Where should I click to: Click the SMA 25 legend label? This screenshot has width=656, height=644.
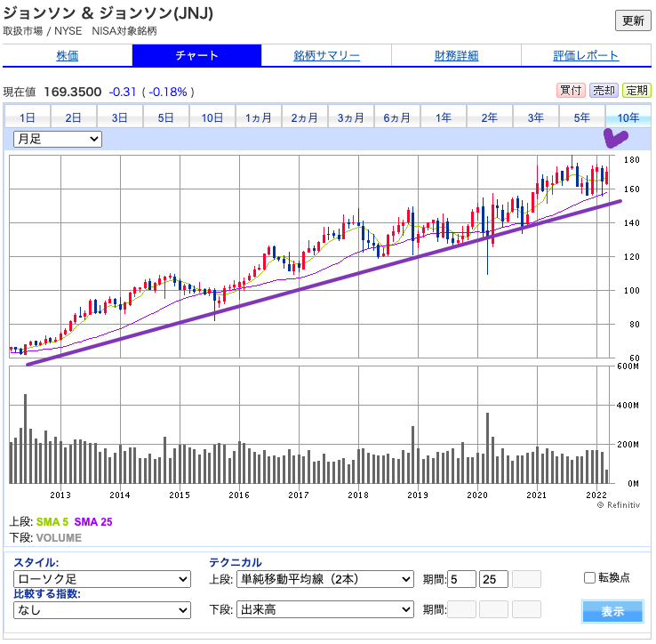pos(93,522)
